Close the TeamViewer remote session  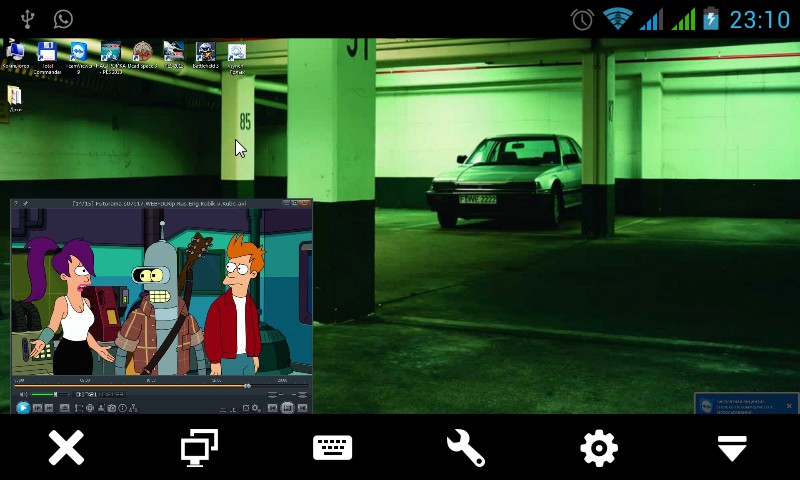point(66,448)
